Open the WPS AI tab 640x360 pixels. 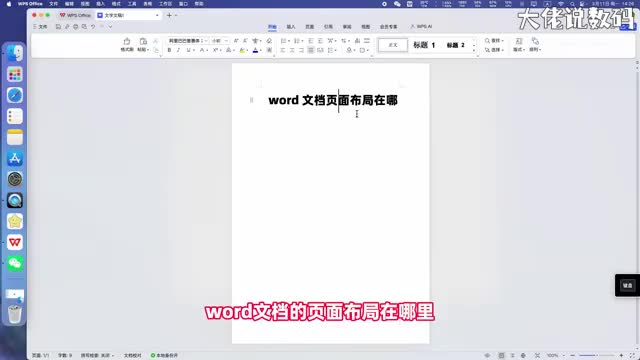tap(421, 27)
